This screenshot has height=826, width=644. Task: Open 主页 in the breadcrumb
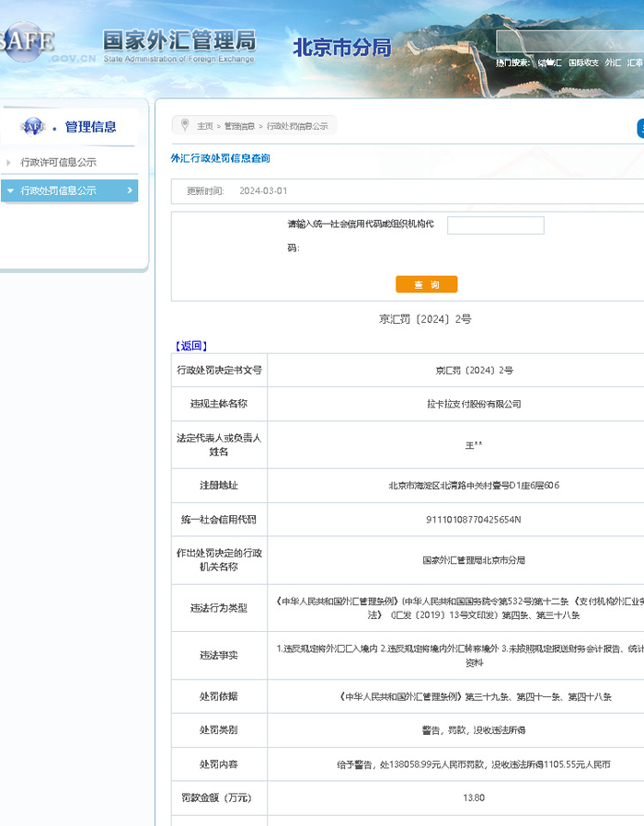(x=204, y=126)
